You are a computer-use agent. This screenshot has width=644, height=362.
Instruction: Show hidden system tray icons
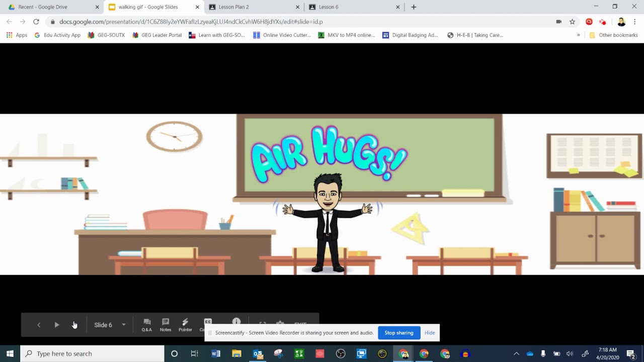pos(516,353)
